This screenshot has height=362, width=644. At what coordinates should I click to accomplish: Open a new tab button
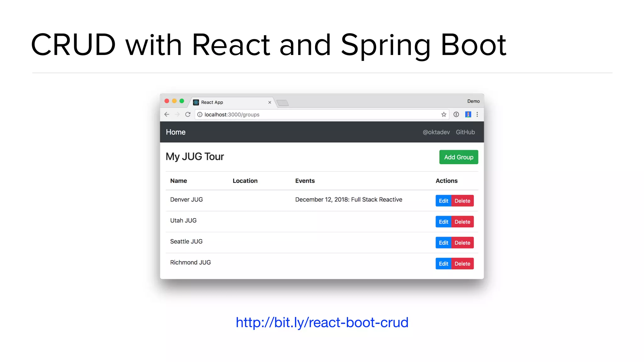click(283, 103)
